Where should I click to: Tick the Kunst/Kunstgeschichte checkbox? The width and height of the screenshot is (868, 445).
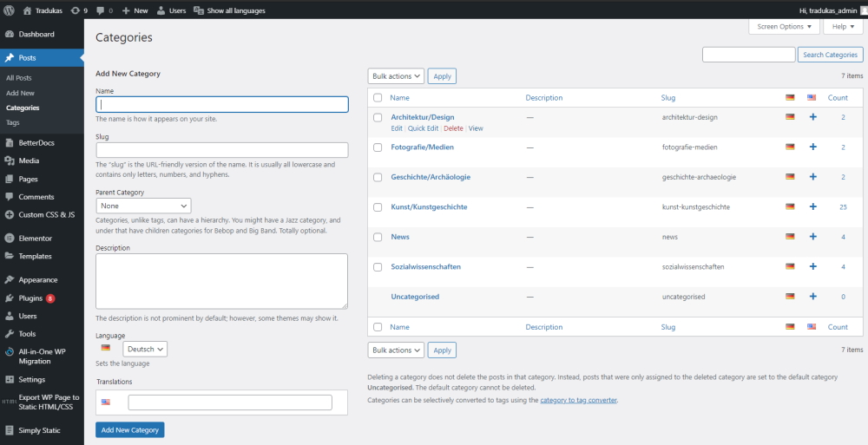pos(378,207)
